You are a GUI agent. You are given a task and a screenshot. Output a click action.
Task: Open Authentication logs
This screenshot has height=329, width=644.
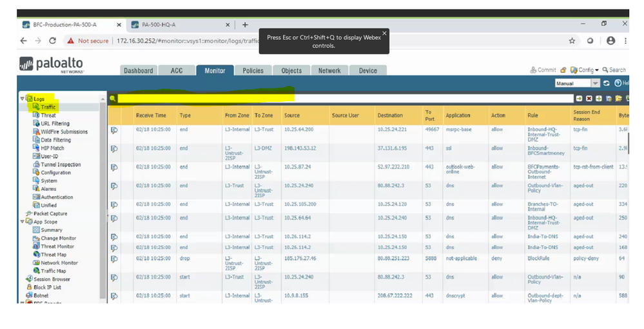57,197
